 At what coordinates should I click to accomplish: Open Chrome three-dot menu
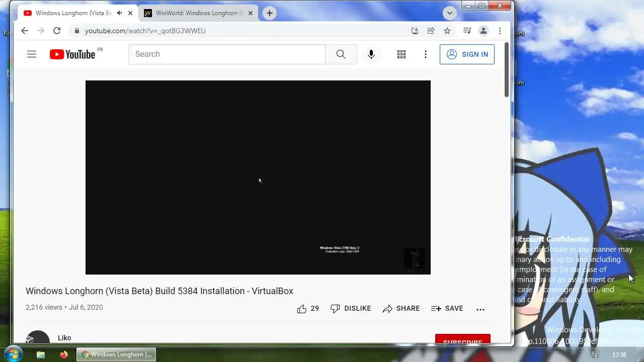click(x=500, y=31)
